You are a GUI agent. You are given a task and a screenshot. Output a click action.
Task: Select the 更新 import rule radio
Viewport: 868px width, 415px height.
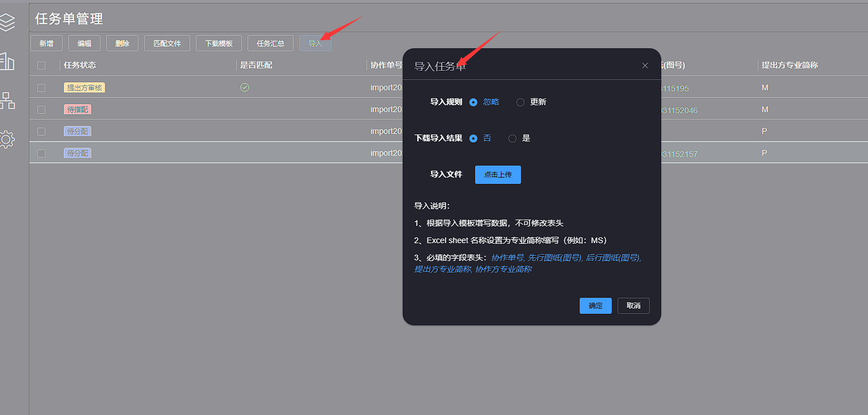(520, 102)
